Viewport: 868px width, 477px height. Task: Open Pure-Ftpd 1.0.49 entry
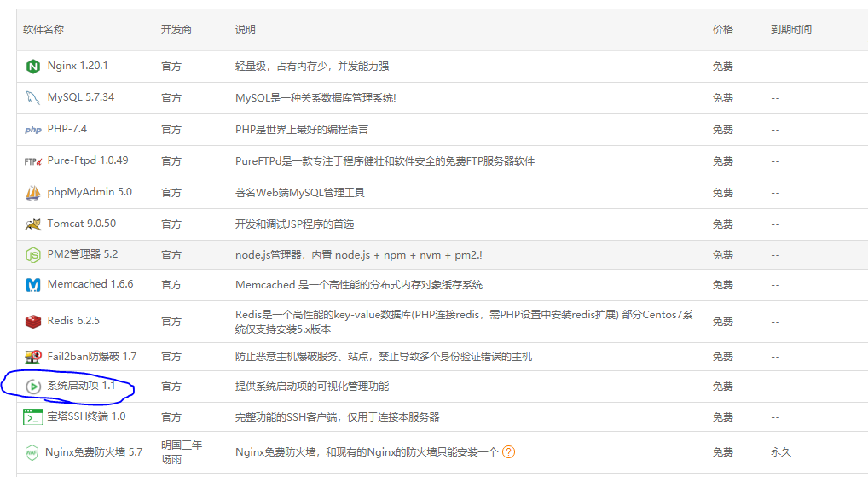coord(88,160)
